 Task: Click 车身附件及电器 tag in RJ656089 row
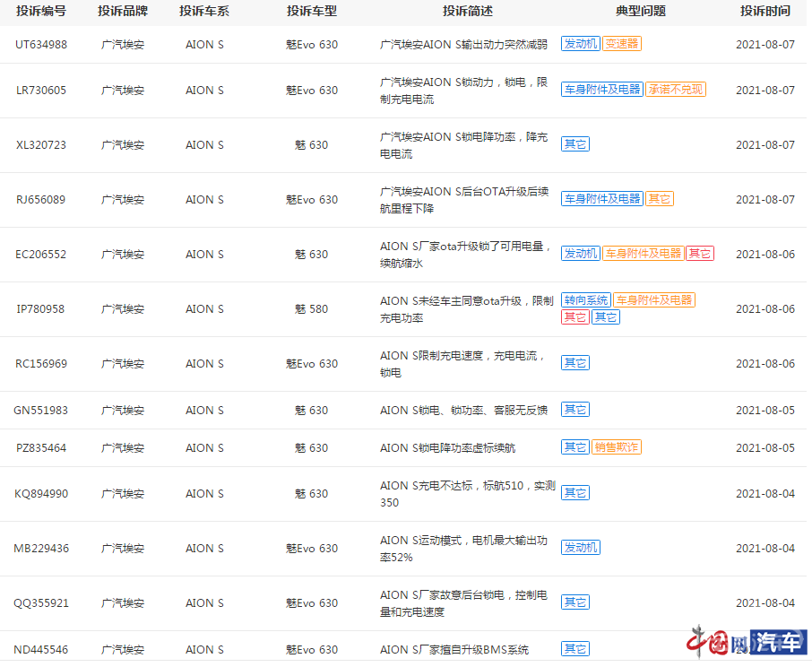(602, 199)
